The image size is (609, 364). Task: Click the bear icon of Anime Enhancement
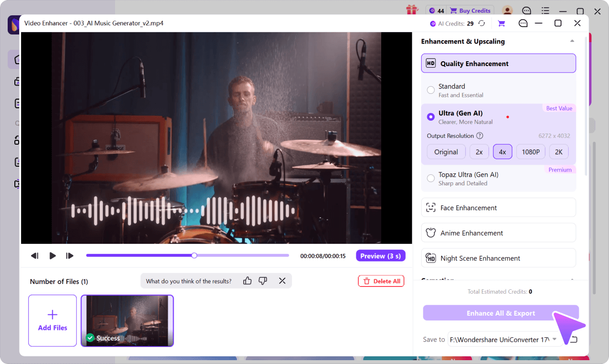coord(431,233)
